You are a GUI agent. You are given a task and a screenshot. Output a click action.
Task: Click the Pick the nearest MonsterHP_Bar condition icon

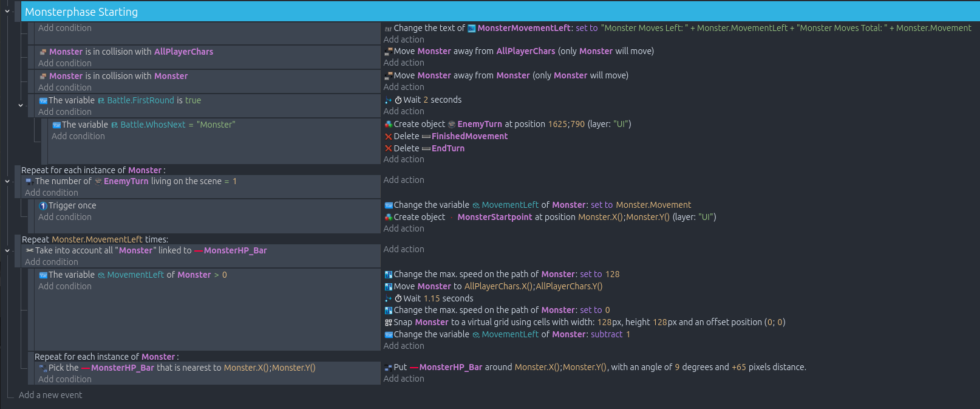[x=43, y=368]
